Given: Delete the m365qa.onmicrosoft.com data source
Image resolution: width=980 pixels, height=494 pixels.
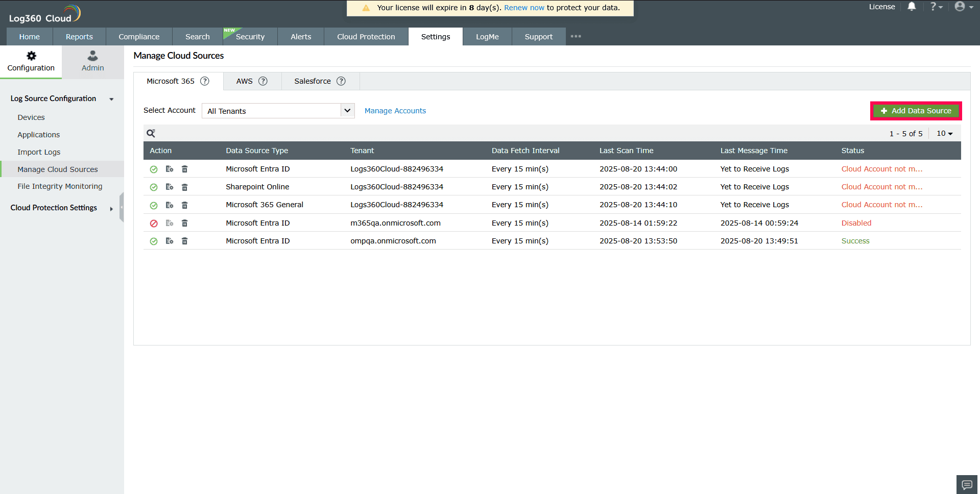Looking at the screenshot, I should pos(185,223).
